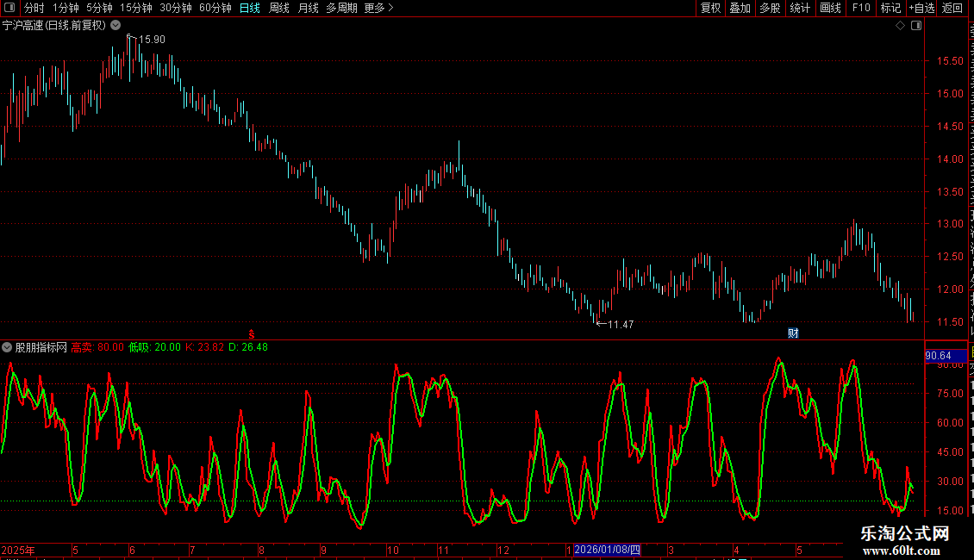The width and height of the screenshot is (974, 560).
Task: Click the D: 26.48 value
Action: tap(248, 347)
